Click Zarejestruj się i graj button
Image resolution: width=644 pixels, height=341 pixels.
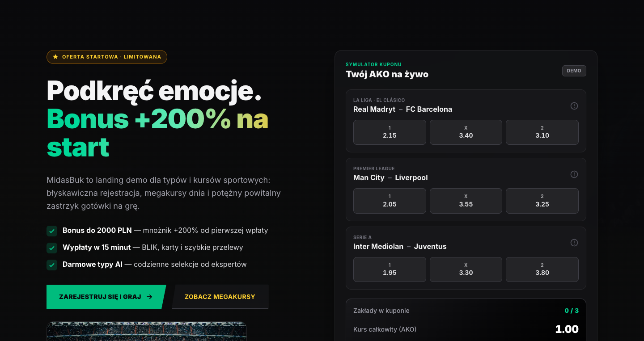pos(106,297)
